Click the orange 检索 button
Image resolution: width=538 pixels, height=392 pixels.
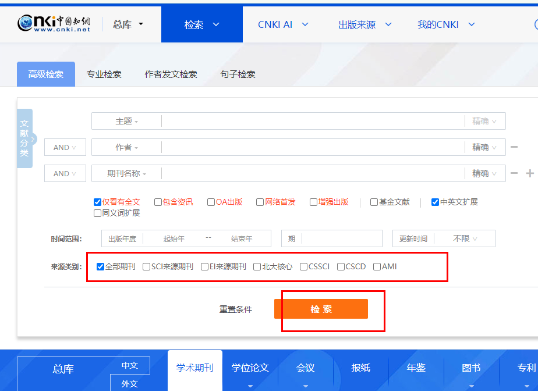click(321, 309)
